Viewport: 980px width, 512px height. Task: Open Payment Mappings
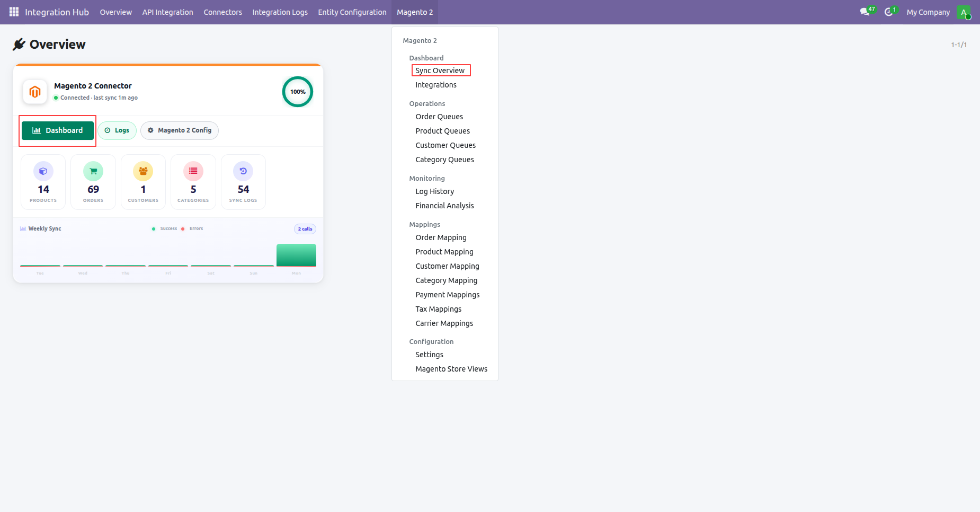(448, 295)
